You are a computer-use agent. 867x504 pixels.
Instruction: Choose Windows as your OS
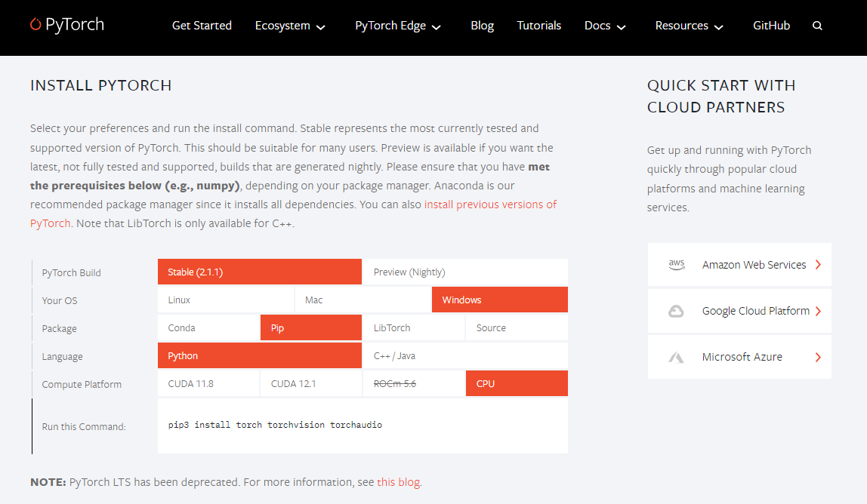tap(500, 300)
